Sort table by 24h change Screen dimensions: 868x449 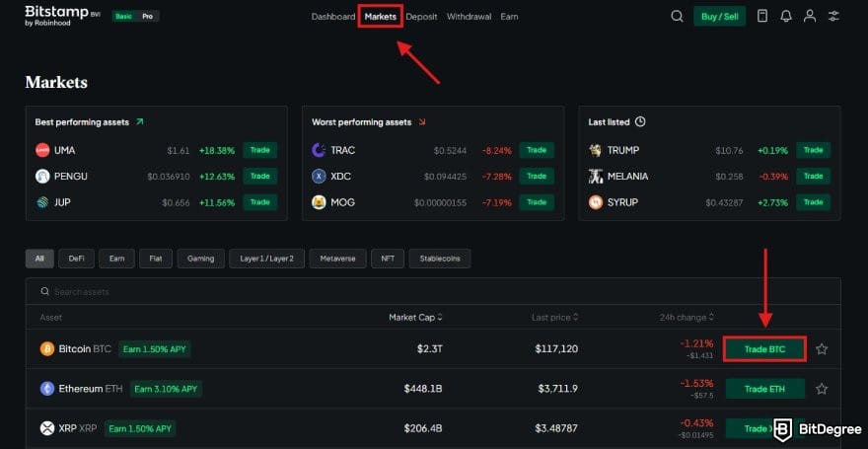[687, 317]
